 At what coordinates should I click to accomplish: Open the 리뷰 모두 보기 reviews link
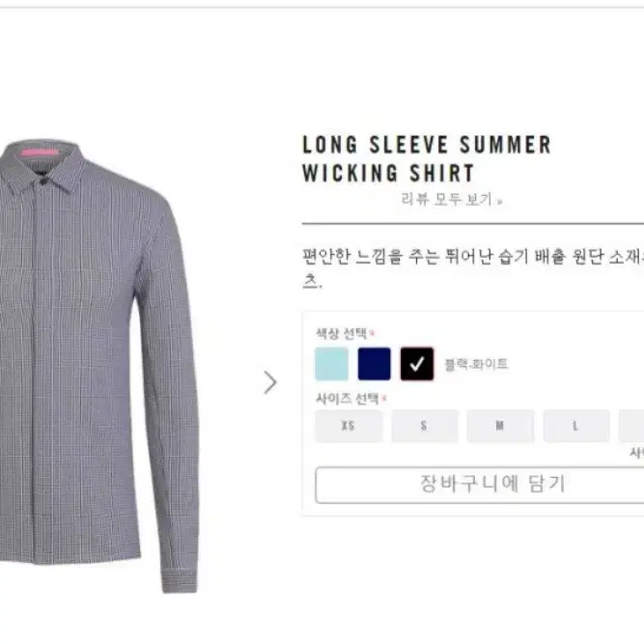tap(446, 199)
